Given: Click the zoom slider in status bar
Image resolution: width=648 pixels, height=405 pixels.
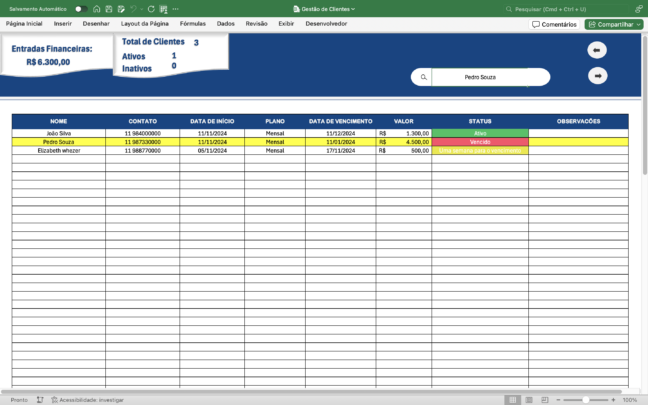Looking at the screenshot, I should [x=585, y=399].
